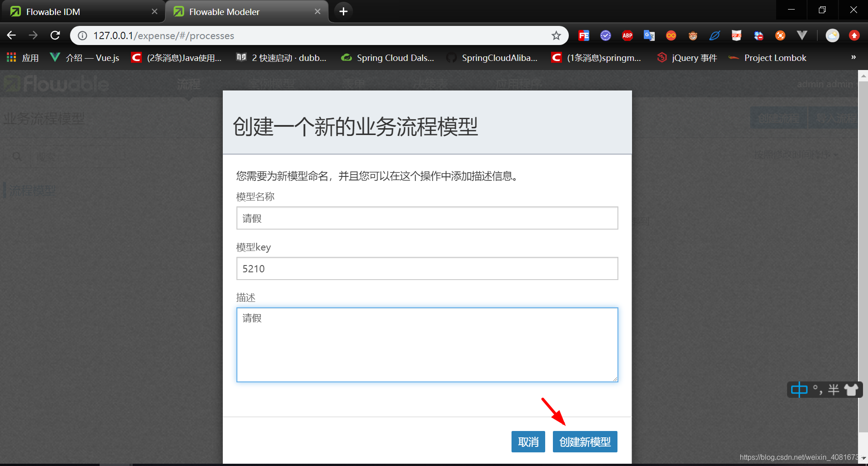This screenshot has width=868, height=466.
Task: Select the 表单 navigation item
Action: click(354, 83)
